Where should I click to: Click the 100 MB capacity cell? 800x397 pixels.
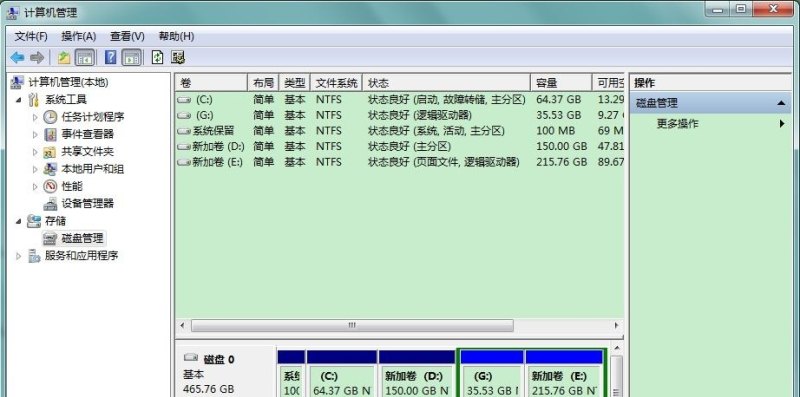tap(556, 131)
